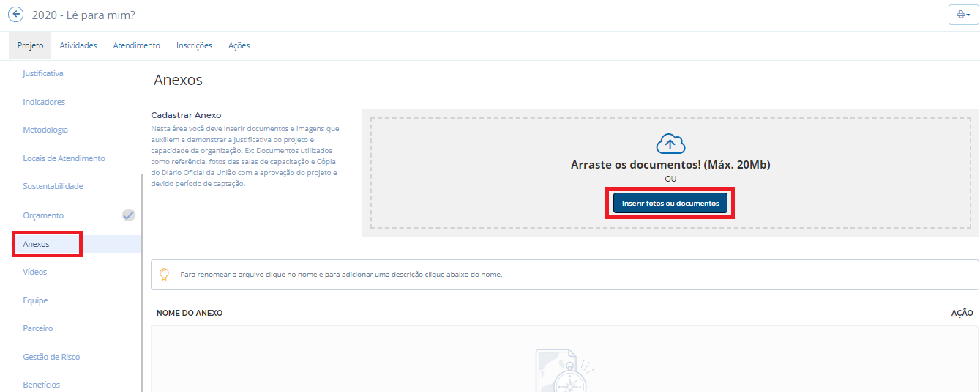This screenshot has height=392, width=980.
Task: Select Metodologia from the sidebar
Action: [x=45, y=130]
